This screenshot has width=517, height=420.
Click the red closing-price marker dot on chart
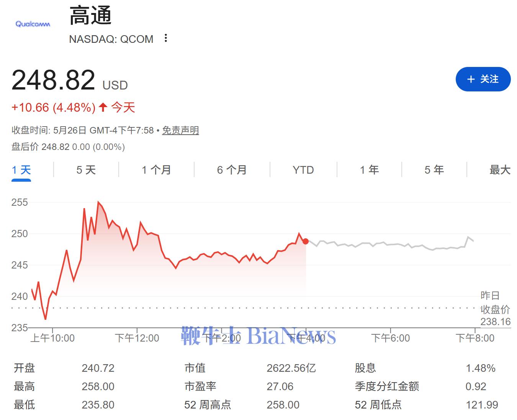(x=305, y=241)
